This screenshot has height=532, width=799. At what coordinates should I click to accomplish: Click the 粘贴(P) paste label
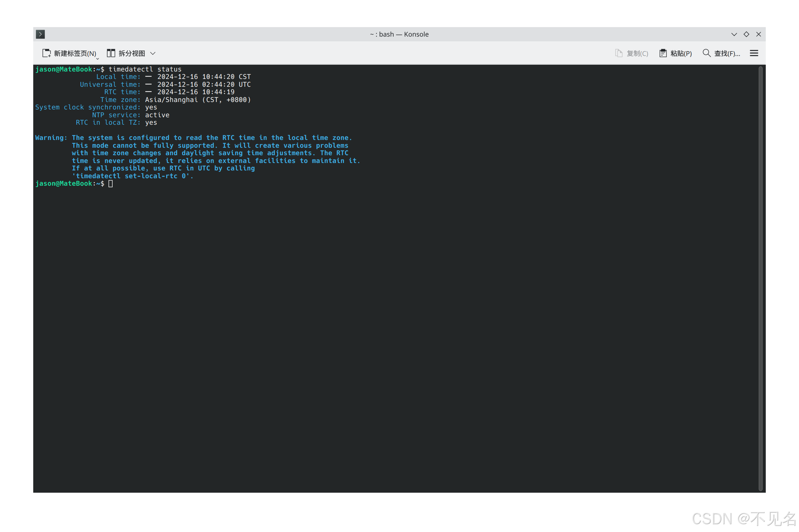681,53
